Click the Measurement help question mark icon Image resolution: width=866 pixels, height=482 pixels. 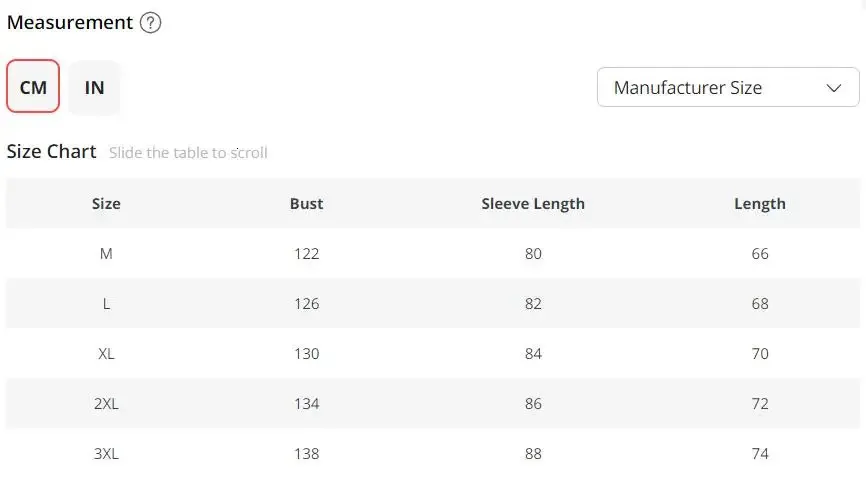point(150,23)
